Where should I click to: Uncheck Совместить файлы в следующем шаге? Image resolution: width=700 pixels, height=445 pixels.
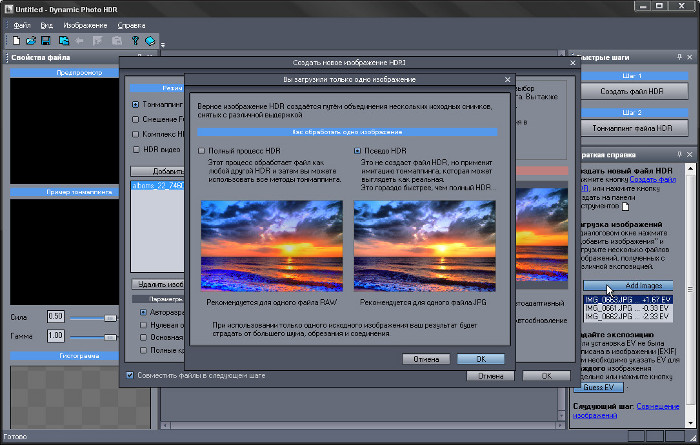(x=130, y=375)
